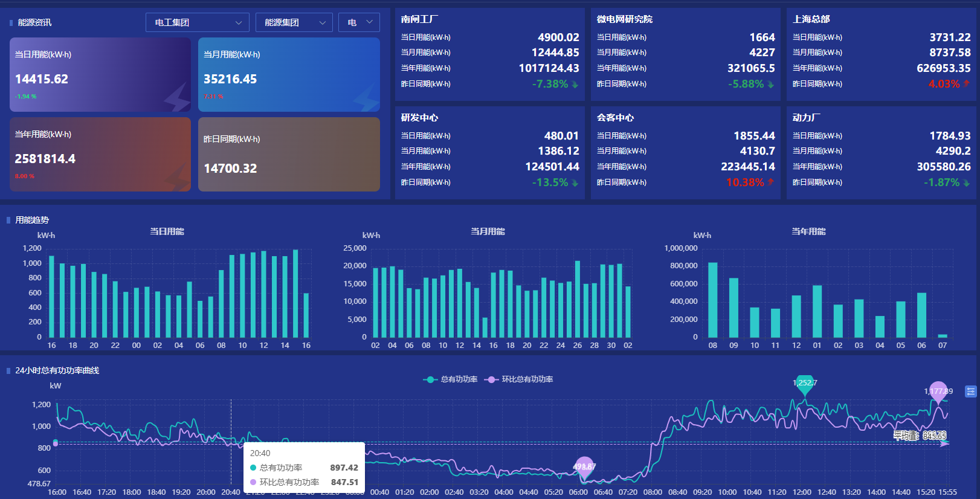The image size is (980, 499).
Task: Click the 1,252.7 peak marker pin
Action: (x=805, y=385)
